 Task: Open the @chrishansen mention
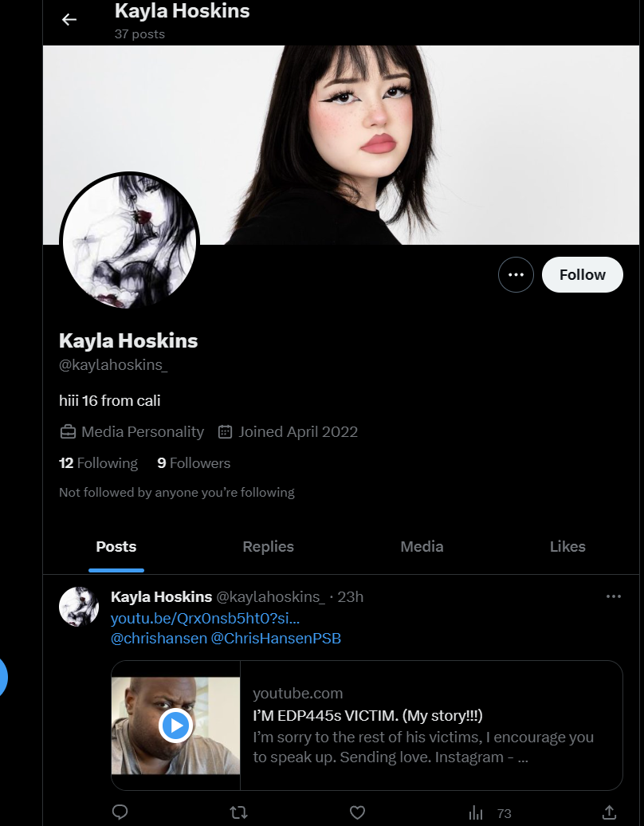pyautogui.click(x=159, y=639)
